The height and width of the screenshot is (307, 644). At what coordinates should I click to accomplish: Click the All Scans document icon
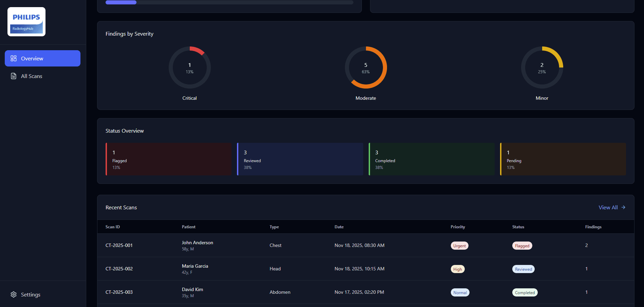14,76
